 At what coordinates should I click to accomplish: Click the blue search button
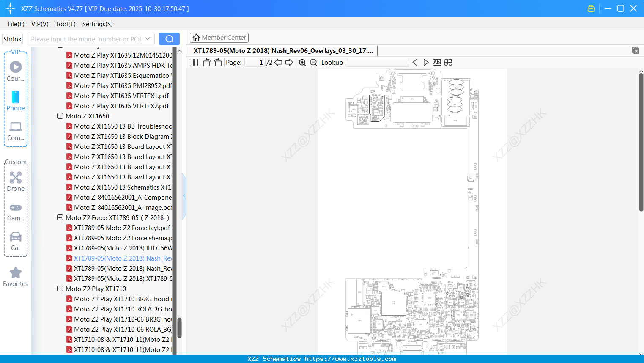click(x=169, y=39)
